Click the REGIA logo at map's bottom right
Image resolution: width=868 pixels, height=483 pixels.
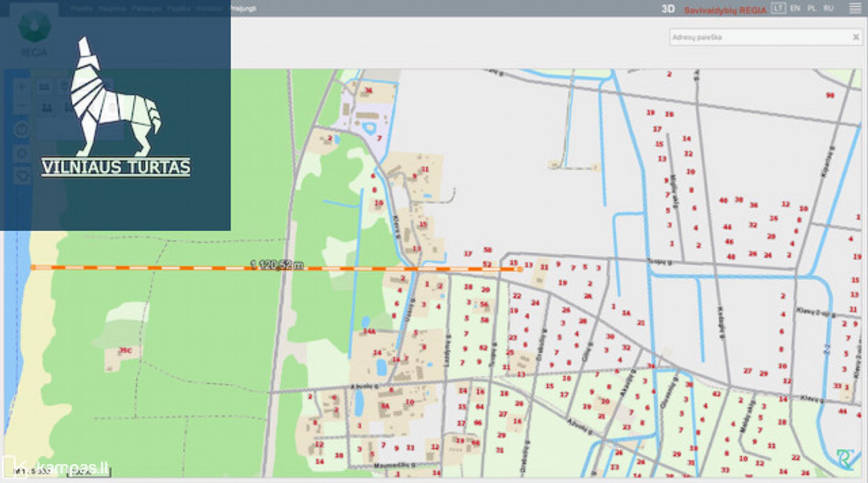[844, 459]
